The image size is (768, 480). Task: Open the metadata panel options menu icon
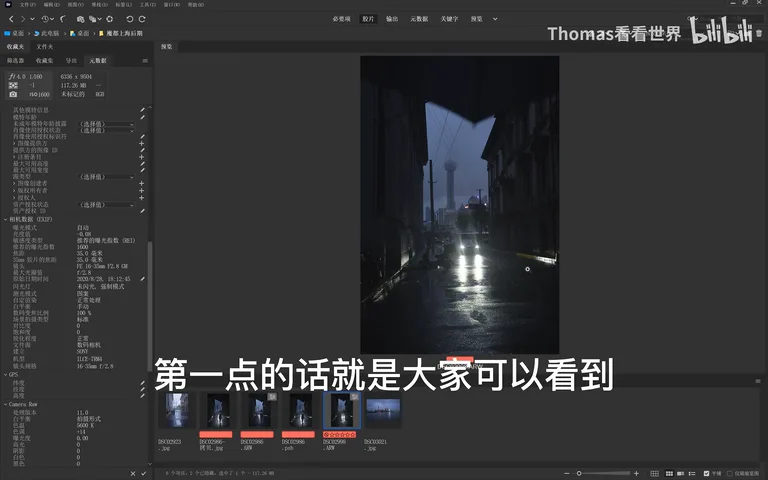(x=144, y=61)
